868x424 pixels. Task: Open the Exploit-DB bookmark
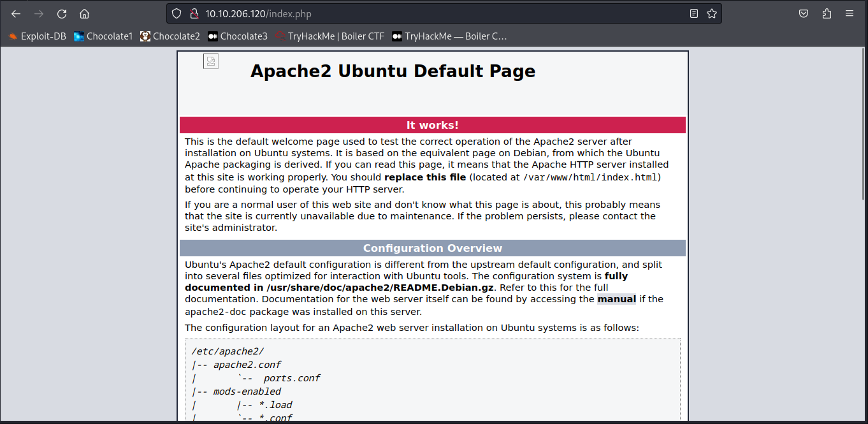click(x=38, y=36)
